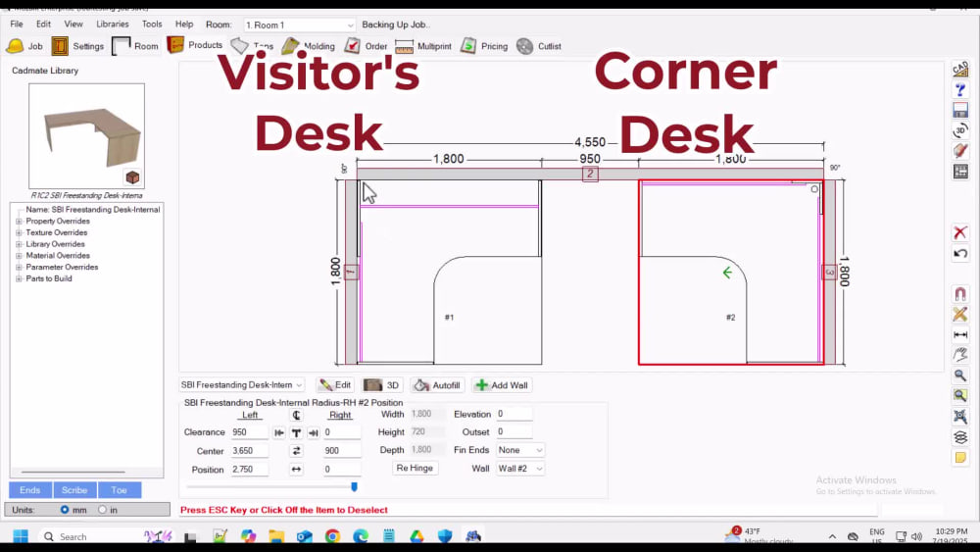Open the View menu
This screenshot has width=980, height=552.
tap(73, 24)
